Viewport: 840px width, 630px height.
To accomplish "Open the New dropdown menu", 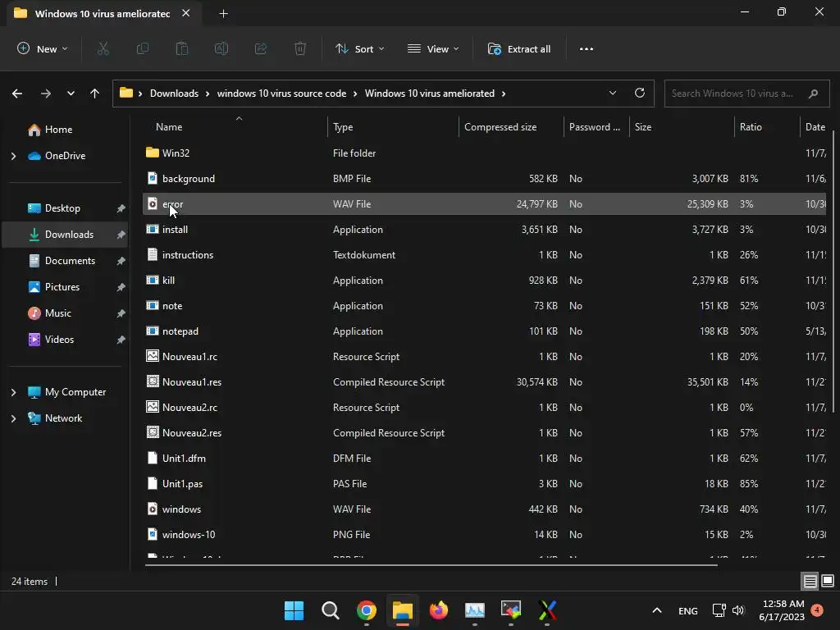I will coord(43,48).
